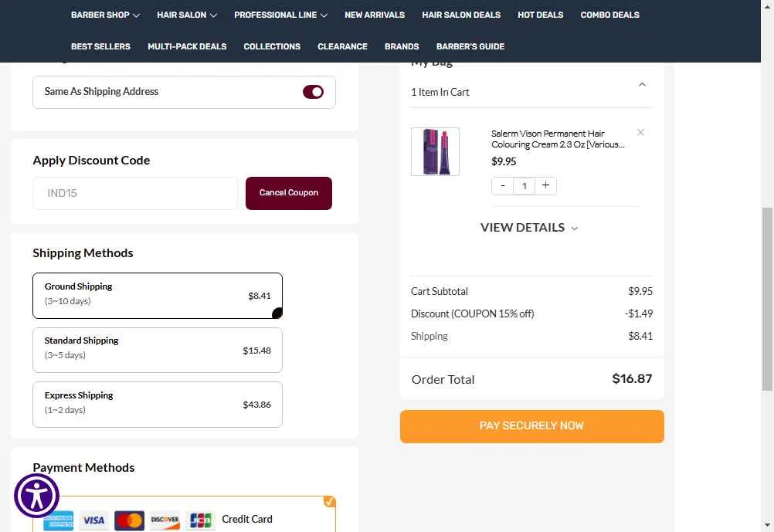
Task: Select Express Shipping option
Action: point(158,404)
